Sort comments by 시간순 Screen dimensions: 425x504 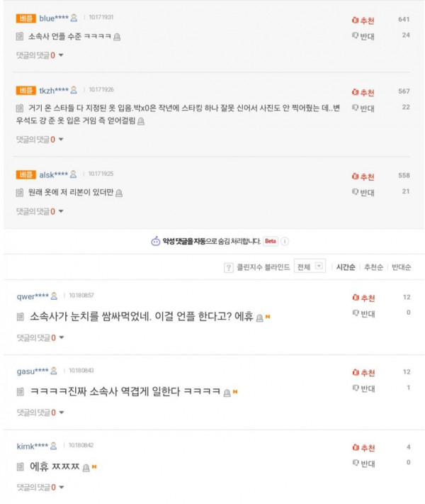[345, 267]
